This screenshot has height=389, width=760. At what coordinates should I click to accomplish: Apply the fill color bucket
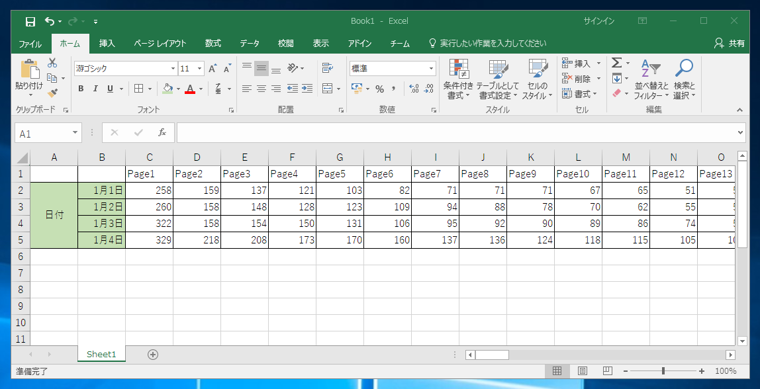coord(168,89)
